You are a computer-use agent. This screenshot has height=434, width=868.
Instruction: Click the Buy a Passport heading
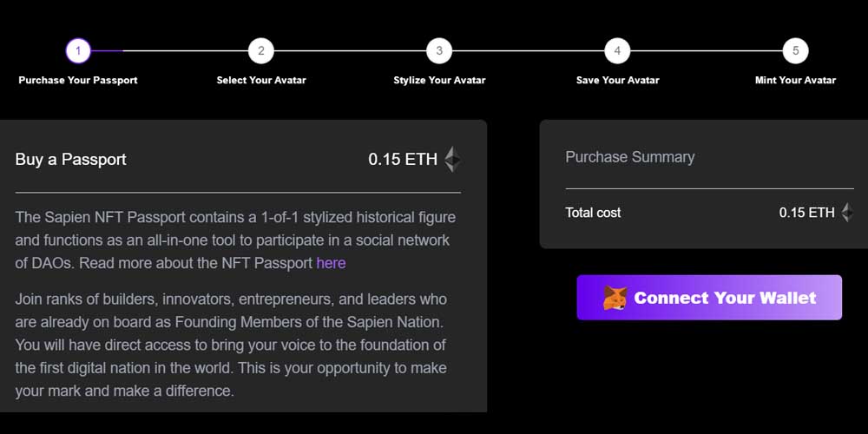pyautogui.click(x=71, y=160)
